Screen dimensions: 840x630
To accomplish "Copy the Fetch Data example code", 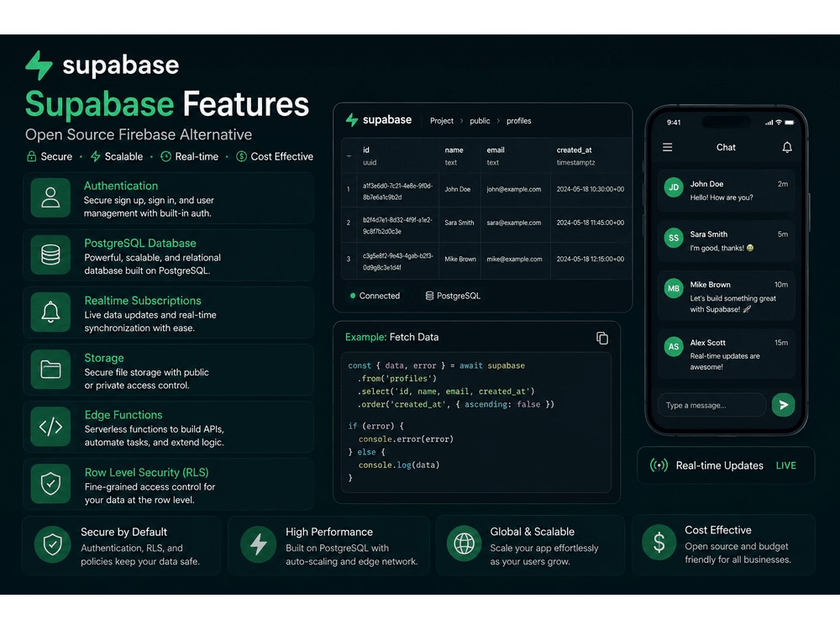I will pyautogui.click(x=602, y=338).
